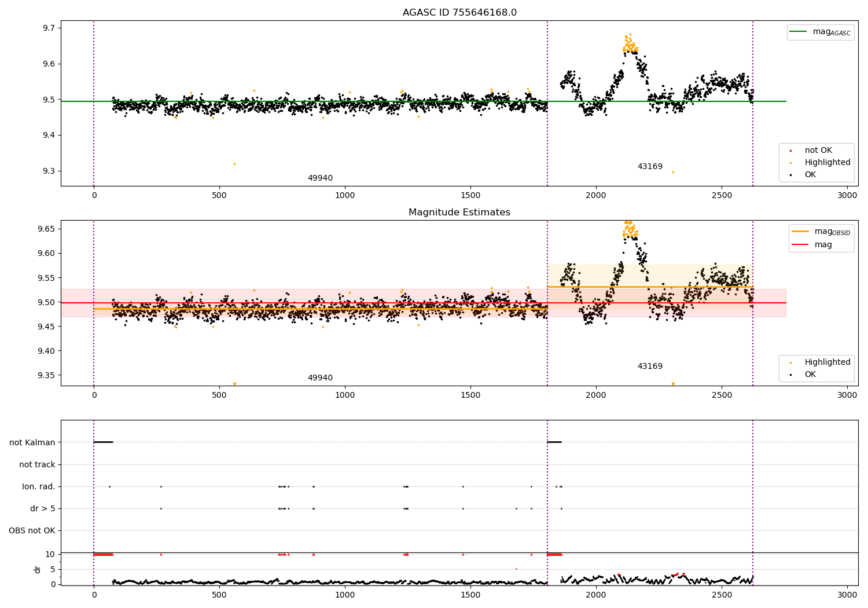This screenshot has width=868, height=608.
Task: Click the 'Ion. rad.' row label
Action: point(39,487)
